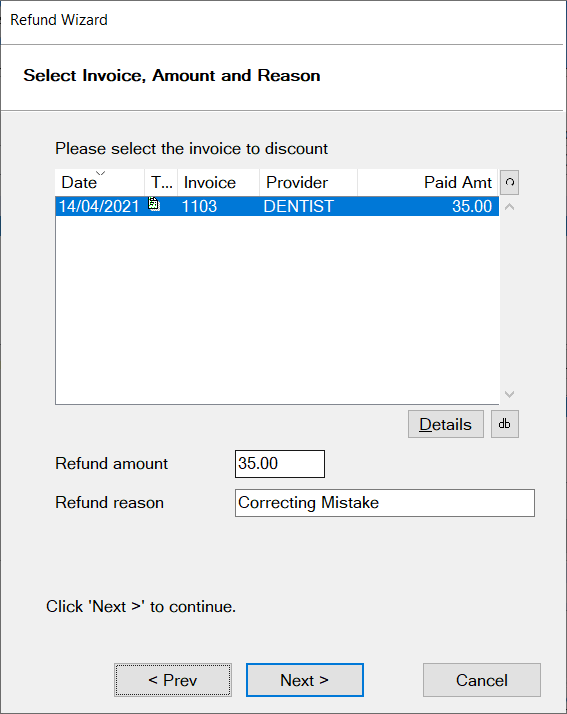Click the date 14/04/2021 cell
Screen dimensions: 567x714
tap(99, 206)
